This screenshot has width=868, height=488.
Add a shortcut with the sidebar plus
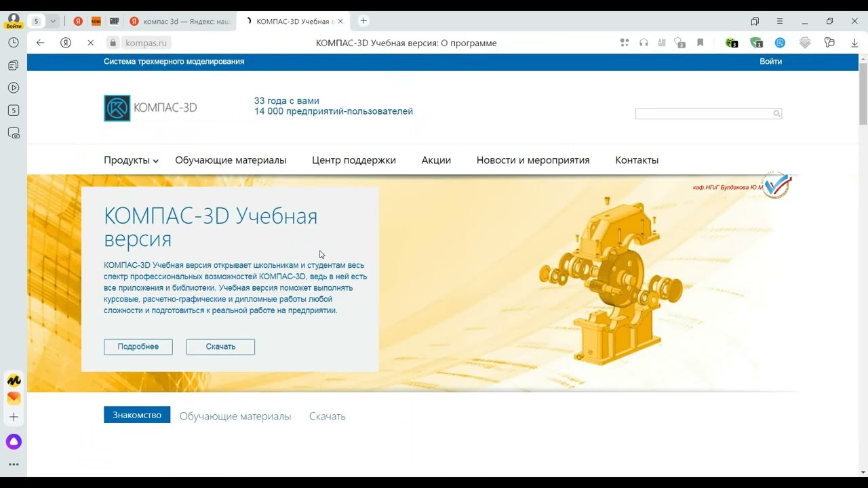[14, 417]
